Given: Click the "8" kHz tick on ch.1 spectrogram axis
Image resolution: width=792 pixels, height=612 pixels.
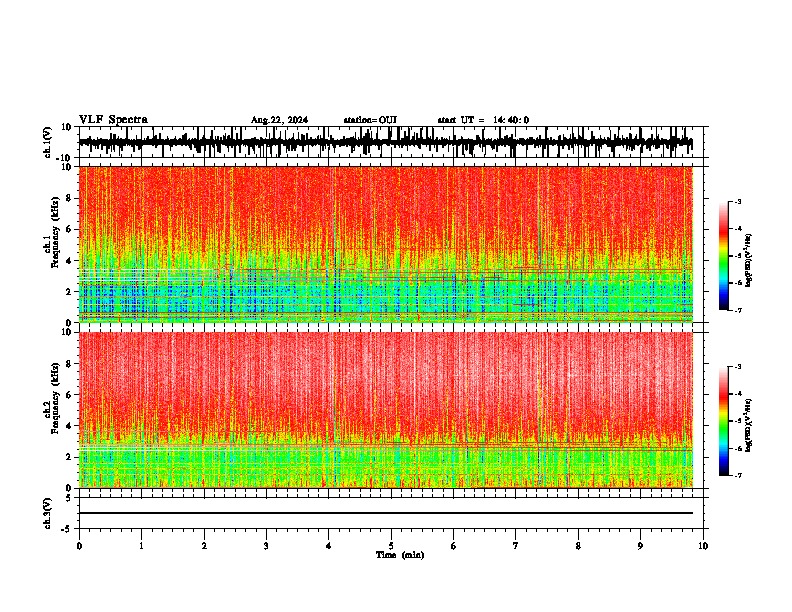Looking at the screenshot, I should click(x=69, y=198).
